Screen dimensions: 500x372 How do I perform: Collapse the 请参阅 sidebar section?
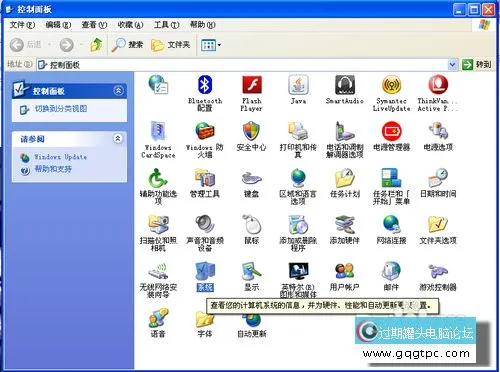tap(118, 138)
